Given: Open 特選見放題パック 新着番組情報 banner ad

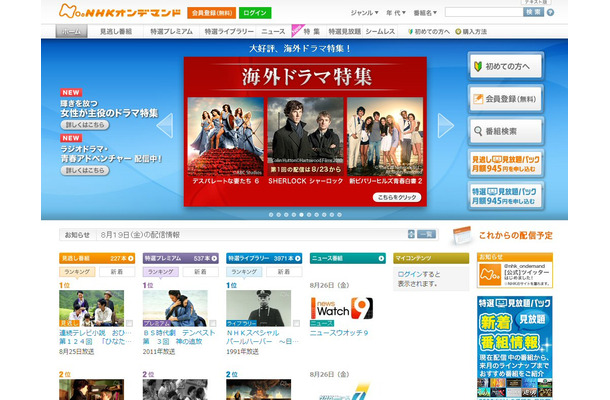Looking at the screenshot, I should (x=515, y=347).
